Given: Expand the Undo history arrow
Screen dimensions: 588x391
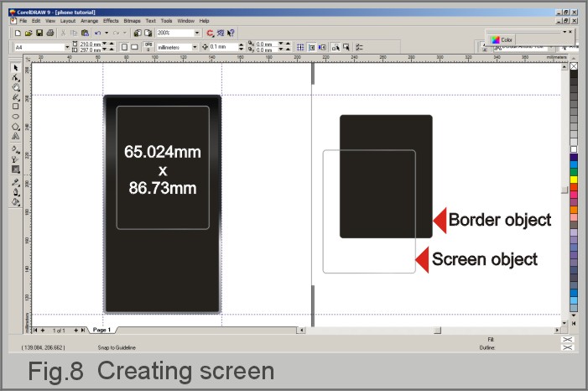Looking at the screenshot, I should (107, 33).
